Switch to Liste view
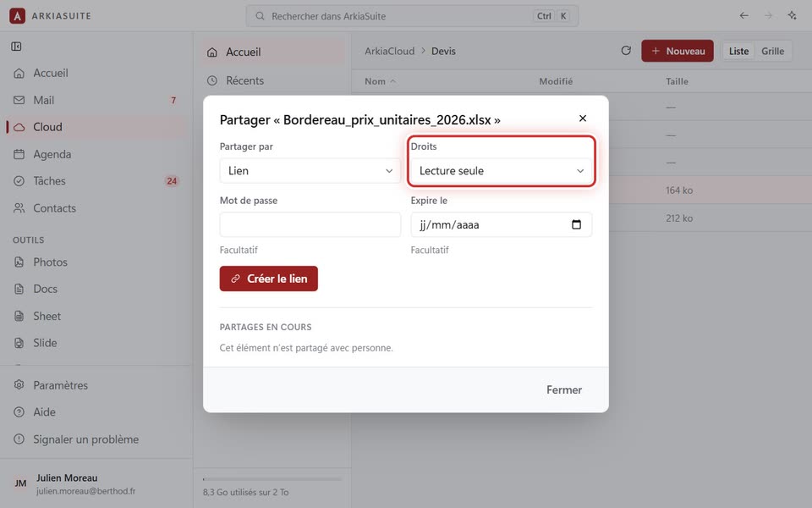Image resolution: width=812 pixels, height=508 pixels. [738, 51]
